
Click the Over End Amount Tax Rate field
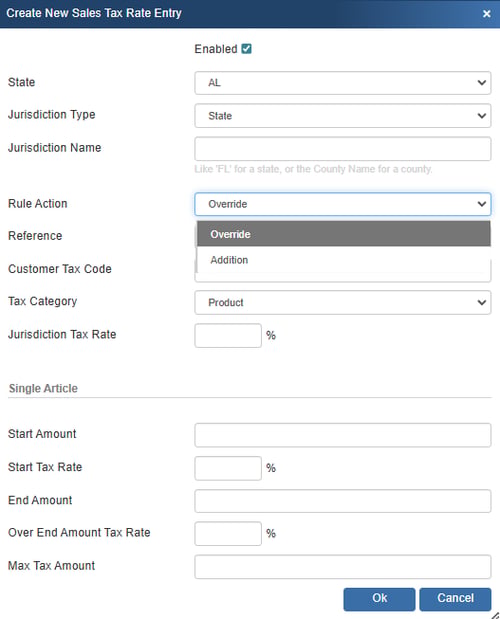tap(228, 534)
